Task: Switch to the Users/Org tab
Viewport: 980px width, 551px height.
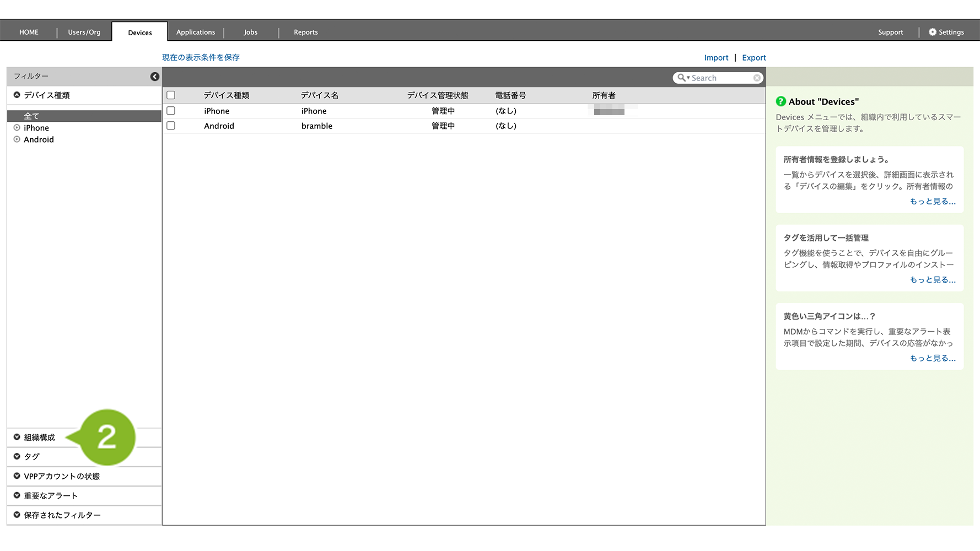Action: click(x=84, y=32)
